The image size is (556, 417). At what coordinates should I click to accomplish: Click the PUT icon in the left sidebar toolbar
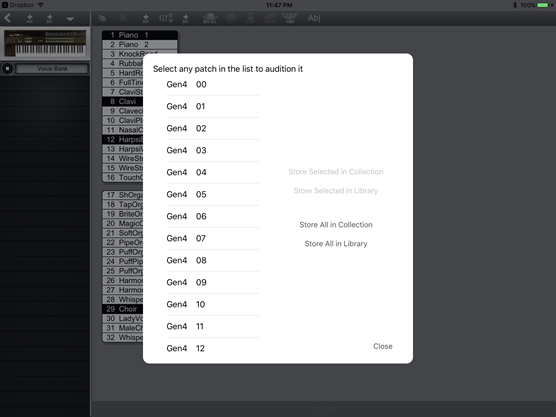[x=30, y=18]
